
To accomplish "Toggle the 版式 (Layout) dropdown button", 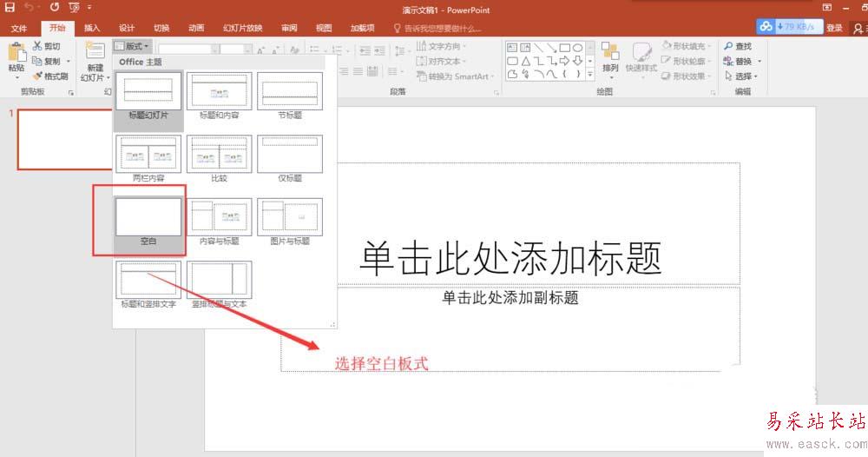I will point(132,47).
